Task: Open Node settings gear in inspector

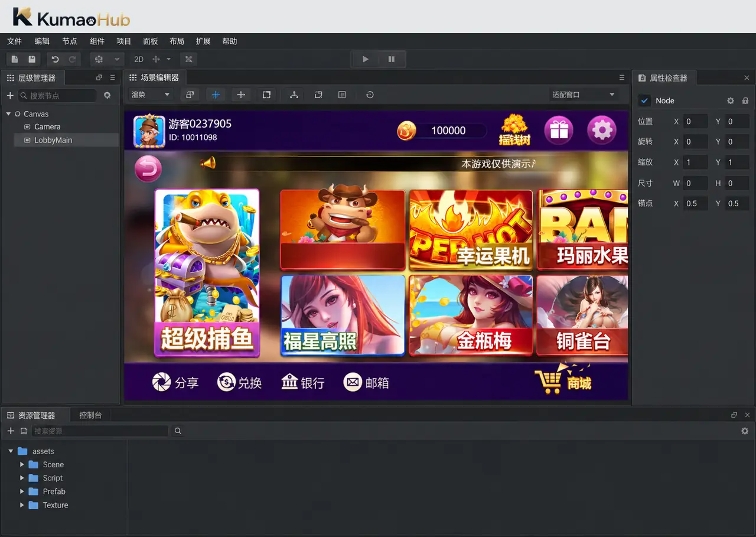Action: [x=731, y=100]
